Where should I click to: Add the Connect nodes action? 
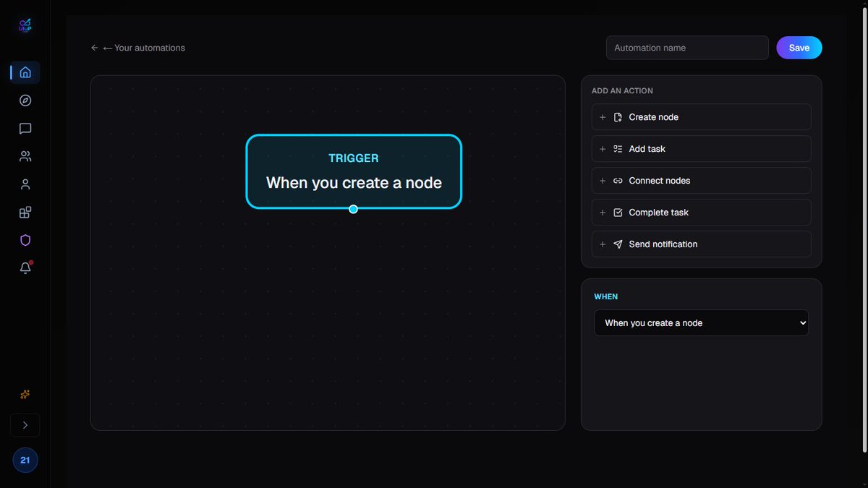tap(701, 181)
